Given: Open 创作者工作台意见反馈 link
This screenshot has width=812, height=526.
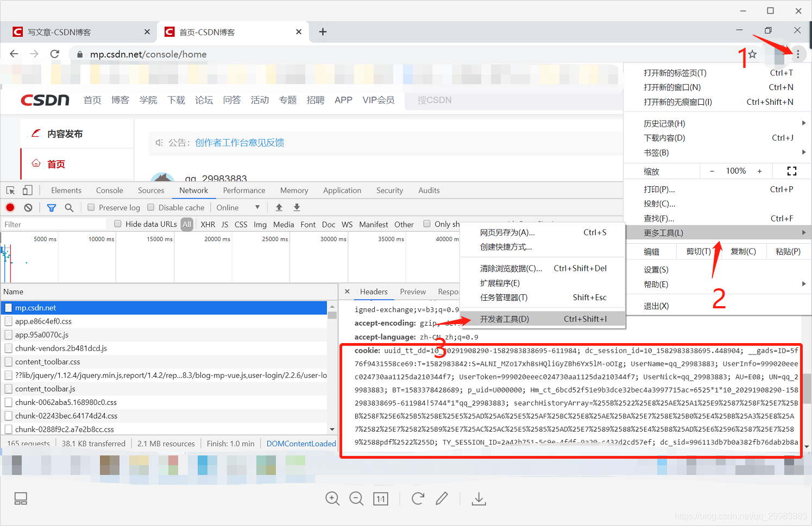Looking at the screenshot, I should pos(240,143).
